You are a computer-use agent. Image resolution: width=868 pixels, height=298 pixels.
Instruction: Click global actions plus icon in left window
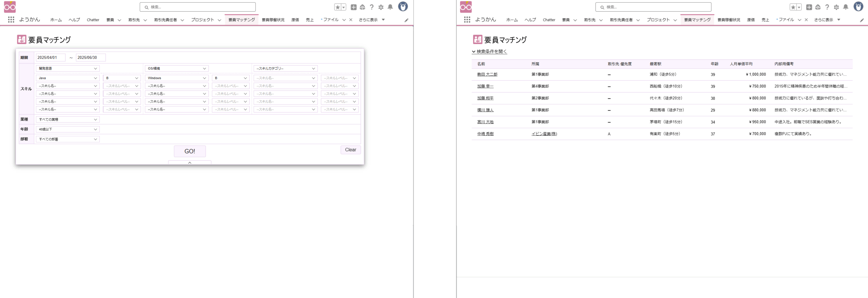(x=353, y=7)
